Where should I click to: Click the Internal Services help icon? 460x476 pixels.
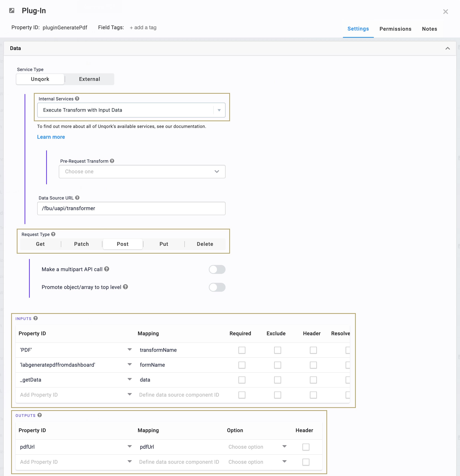point(77,99)
